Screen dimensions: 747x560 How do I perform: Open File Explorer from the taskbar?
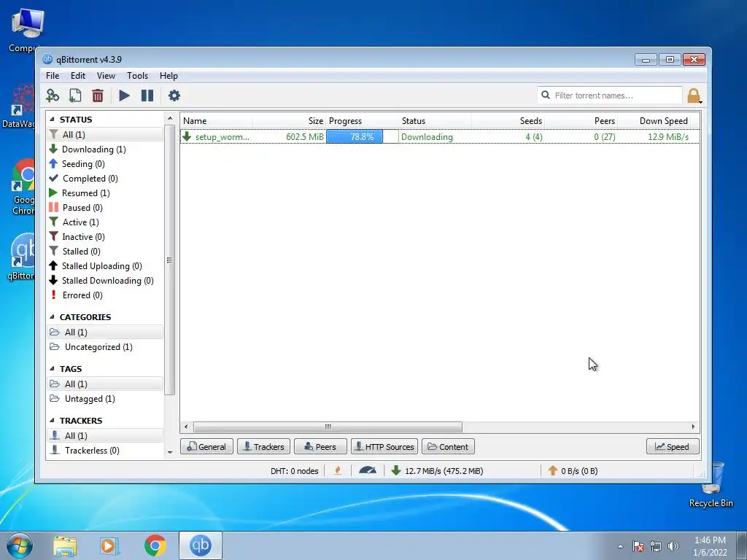tap(65, 545)
